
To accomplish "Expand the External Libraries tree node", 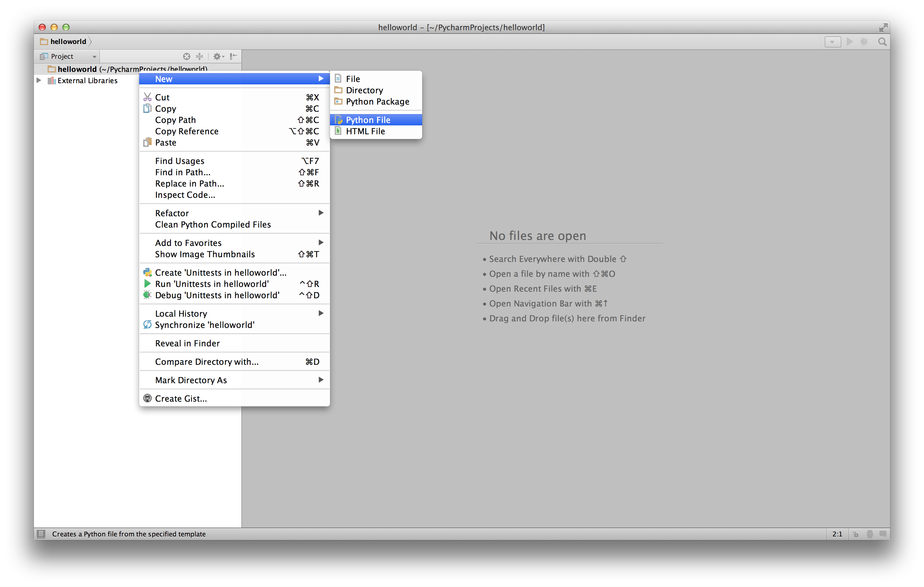I will click(x=39, y=81).
